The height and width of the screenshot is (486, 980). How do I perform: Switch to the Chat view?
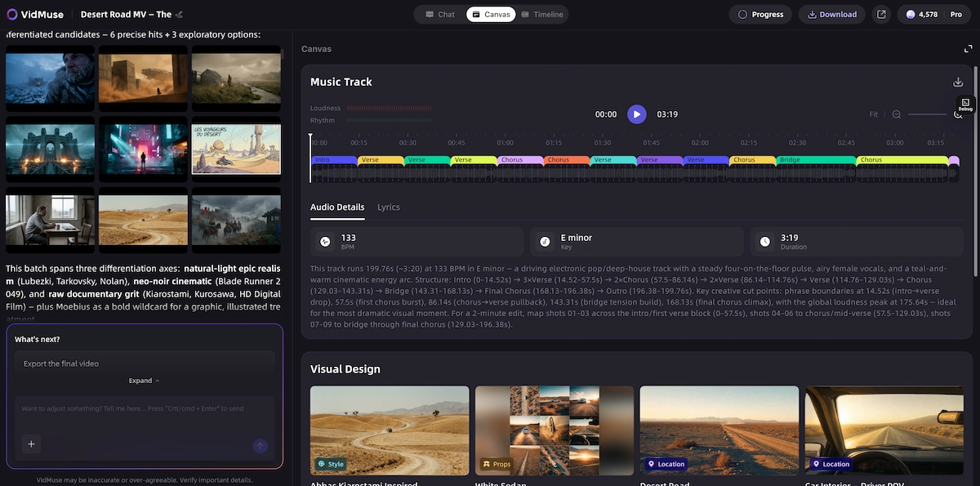point(439,14)
